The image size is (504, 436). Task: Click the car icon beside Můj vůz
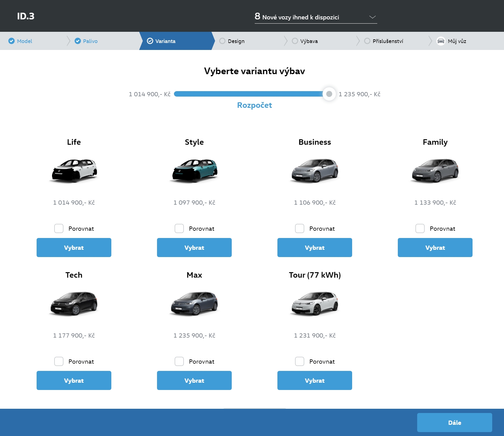tap(441, 41)
